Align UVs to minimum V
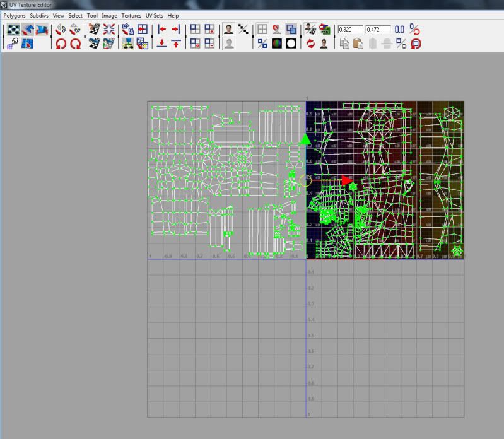504x439 pixels. click(x=161, y=44)
